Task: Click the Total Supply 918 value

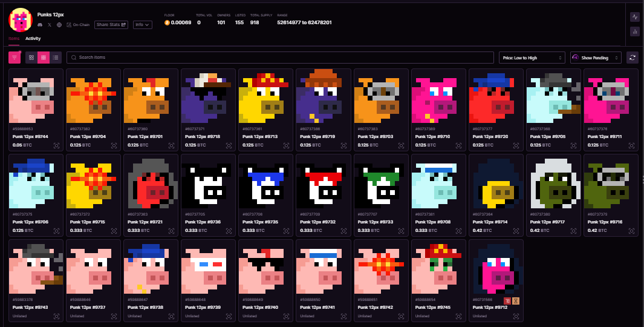Action: [255, 22]
